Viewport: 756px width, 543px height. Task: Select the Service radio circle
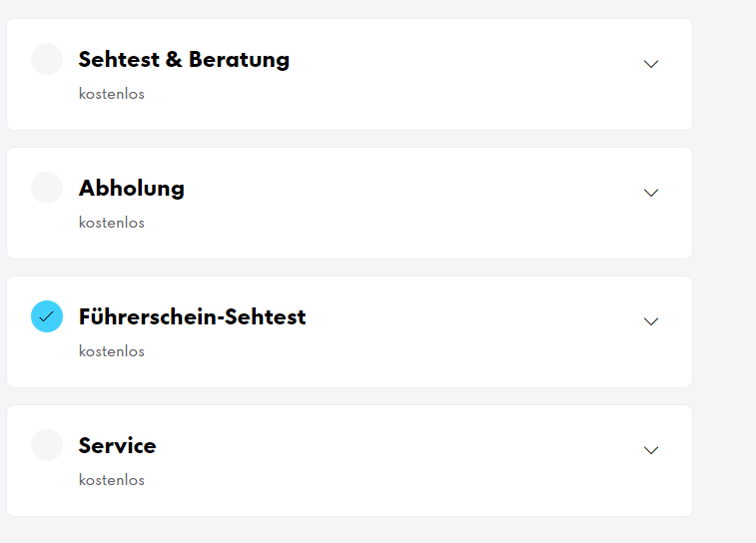47,445
